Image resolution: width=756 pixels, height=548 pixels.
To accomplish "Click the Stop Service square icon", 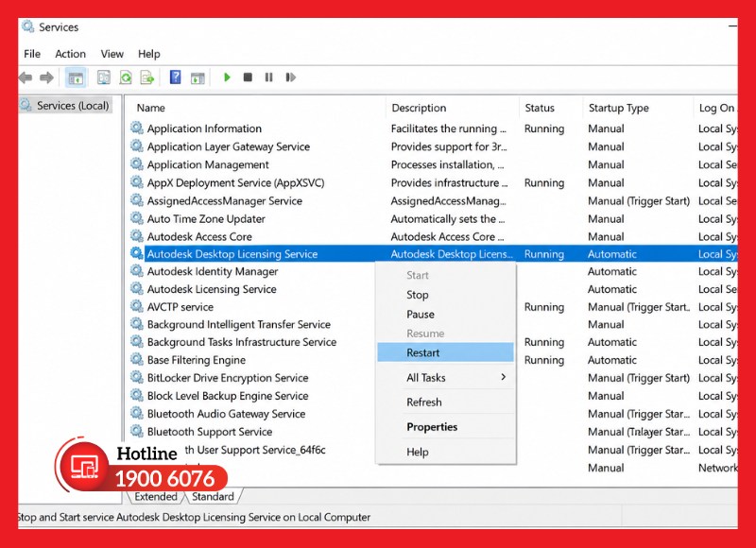I will pos(248,77).
